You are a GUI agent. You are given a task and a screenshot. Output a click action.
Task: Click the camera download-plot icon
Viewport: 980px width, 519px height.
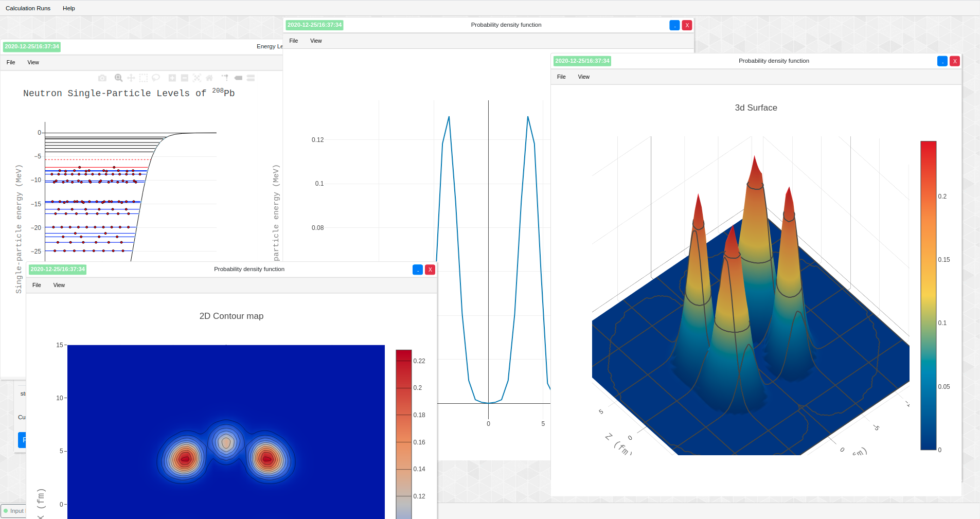coord(102,78)
